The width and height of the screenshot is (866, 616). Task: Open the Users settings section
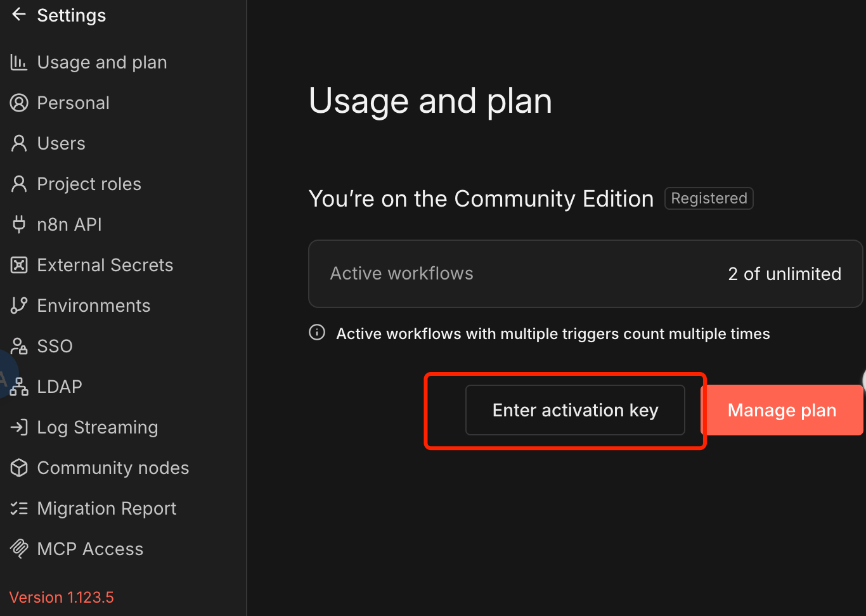pyautogui.click(x=61, y=143)
